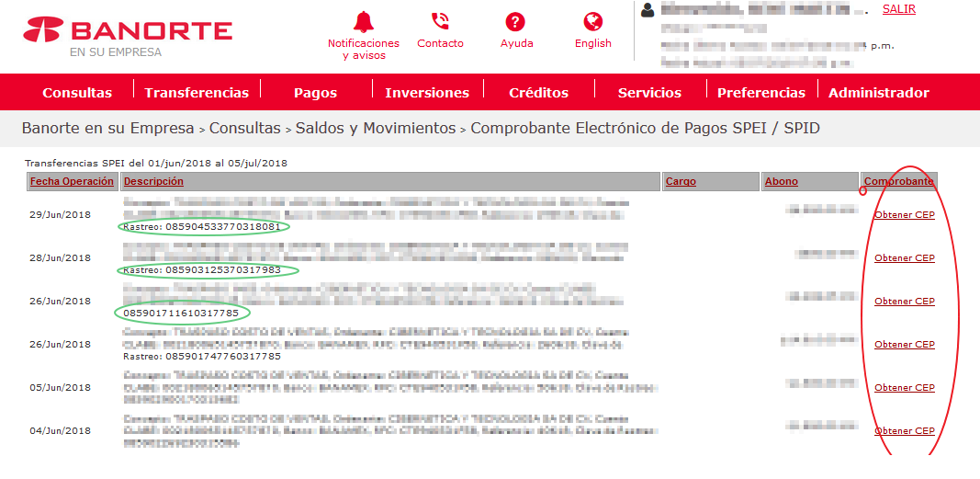Screen dimensions: 980x479
Task: Sort by Comprobante column header
Action: (899, 181)
